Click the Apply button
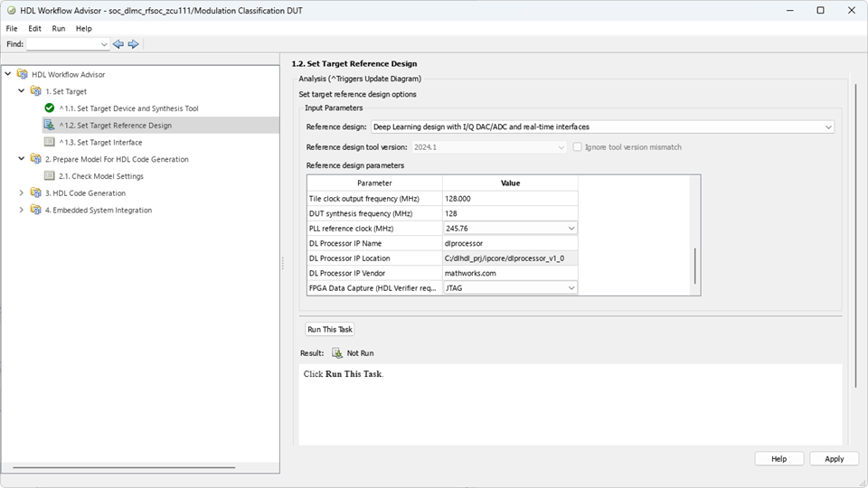Viewport: 868px width, 488px height. click(x=834, y=459)
